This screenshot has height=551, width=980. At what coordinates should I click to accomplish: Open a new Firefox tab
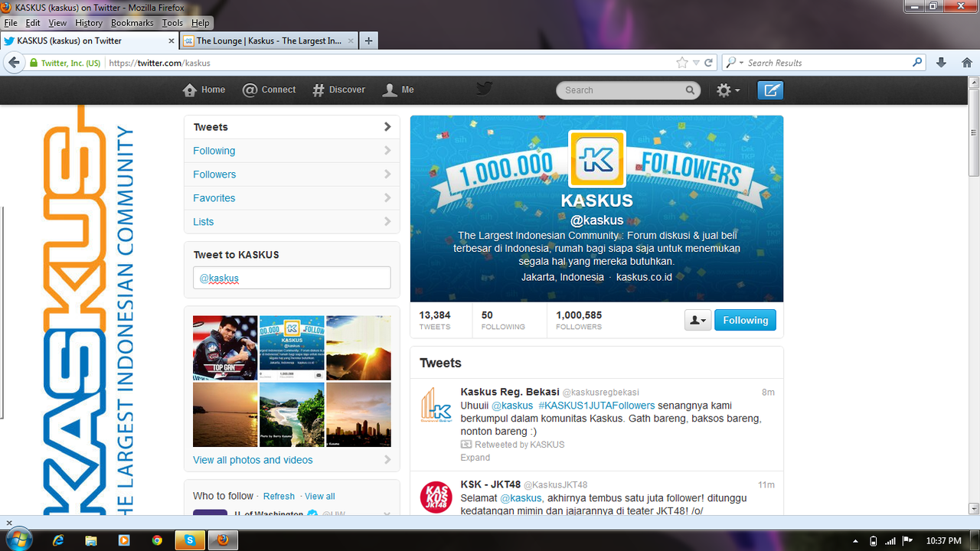[x=368, y=41]
